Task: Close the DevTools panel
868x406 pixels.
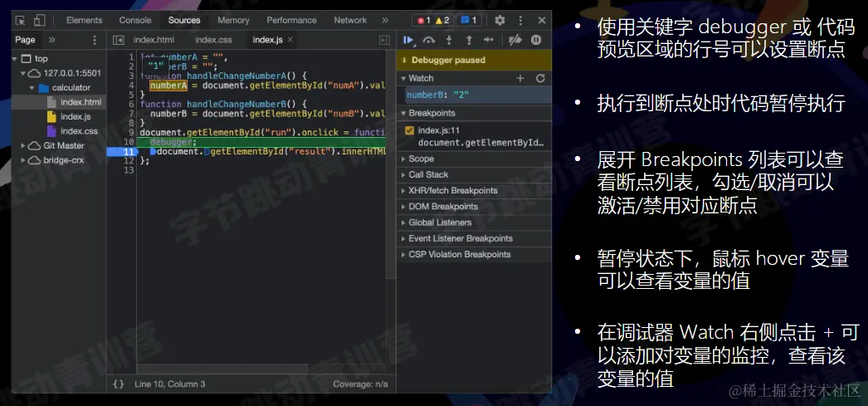Action: (x=541, y=21)
